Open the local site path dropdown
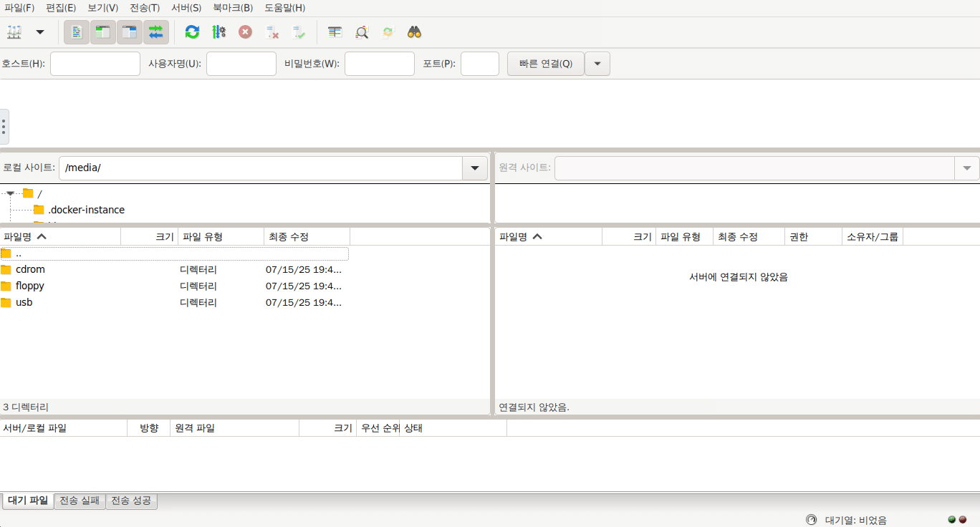Image resolution: width=980 pixels, height=527 pixels. point(475,168)
